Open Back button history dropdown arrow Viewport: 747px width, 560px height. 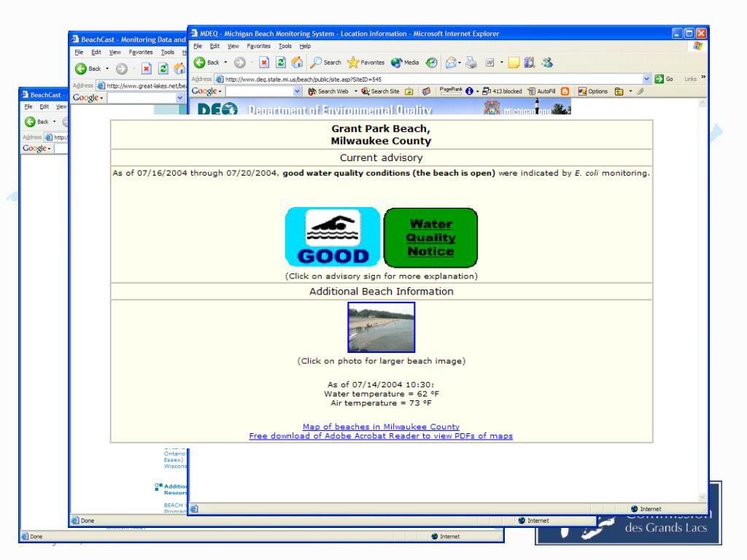coord(226,63)
